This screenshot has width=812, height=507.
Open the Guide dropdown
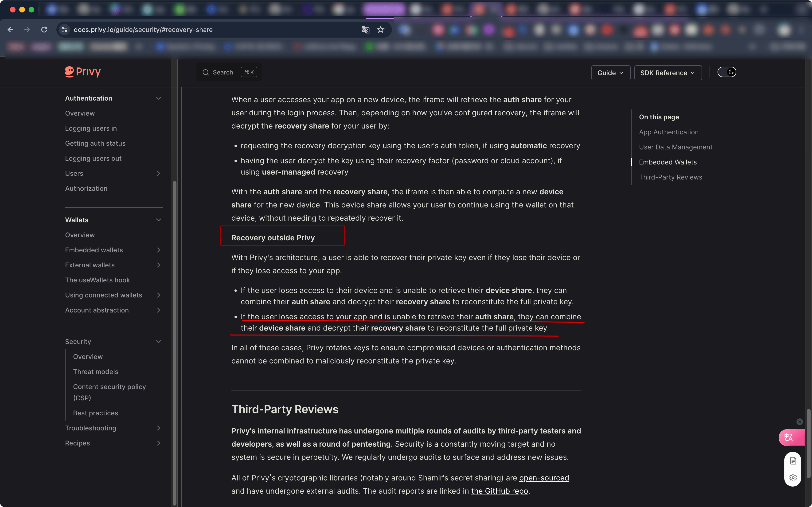(x=610, y=73)
